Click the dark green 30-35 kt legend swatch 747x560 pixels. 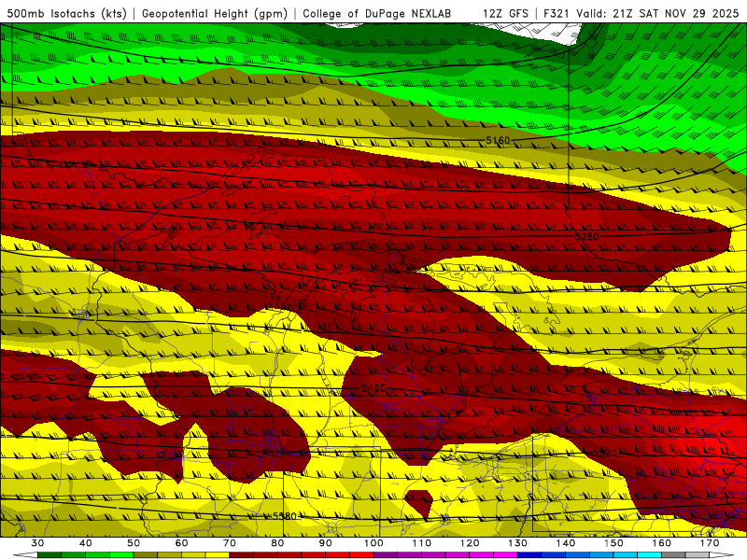(49, 555)
